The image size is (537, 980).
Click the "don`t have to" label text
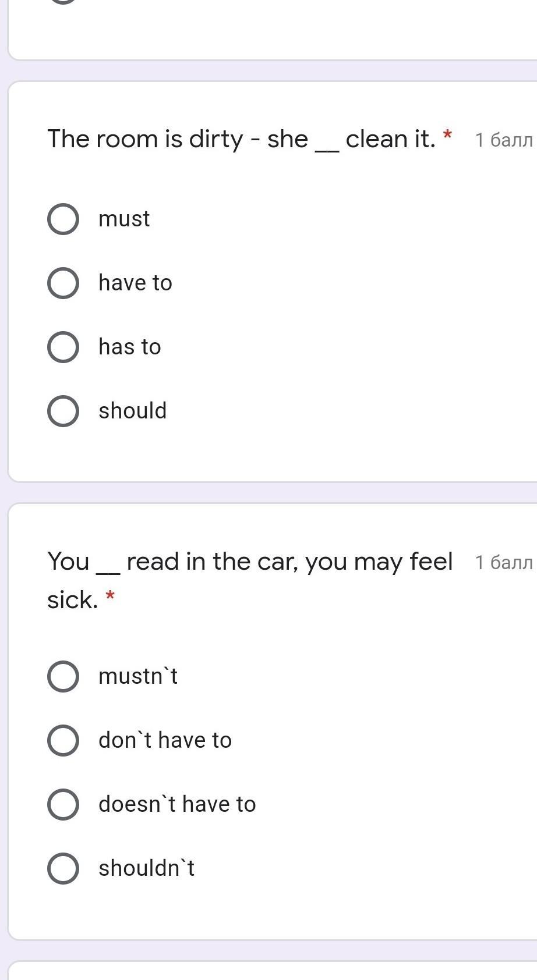click(x=165, y=741)
